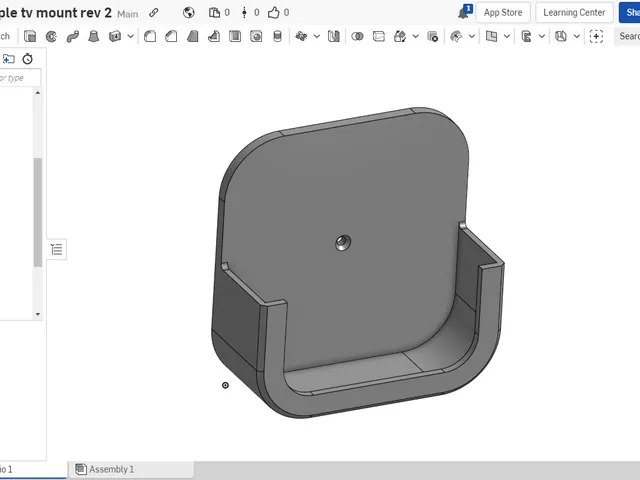Switch to the Part Studio 1 tab
Screen dimensions: 640x480
(x=33, y=469)
